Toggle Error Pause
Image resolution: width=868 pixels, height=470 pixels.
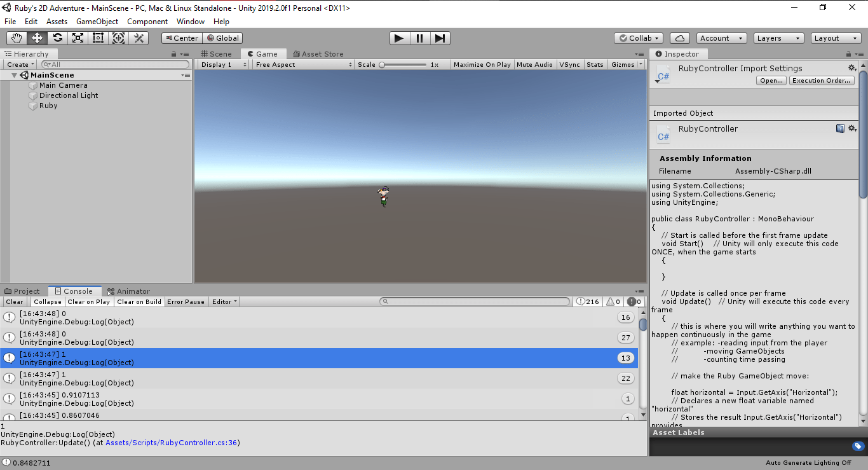[186, 301]
